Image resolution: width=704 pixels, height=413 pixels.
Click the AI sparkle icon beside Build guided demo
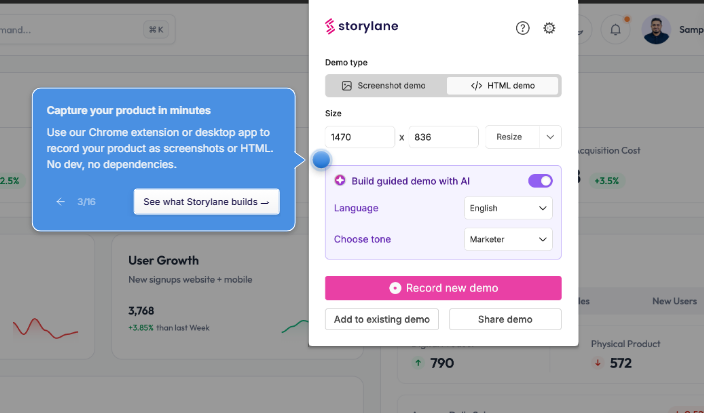340,180
